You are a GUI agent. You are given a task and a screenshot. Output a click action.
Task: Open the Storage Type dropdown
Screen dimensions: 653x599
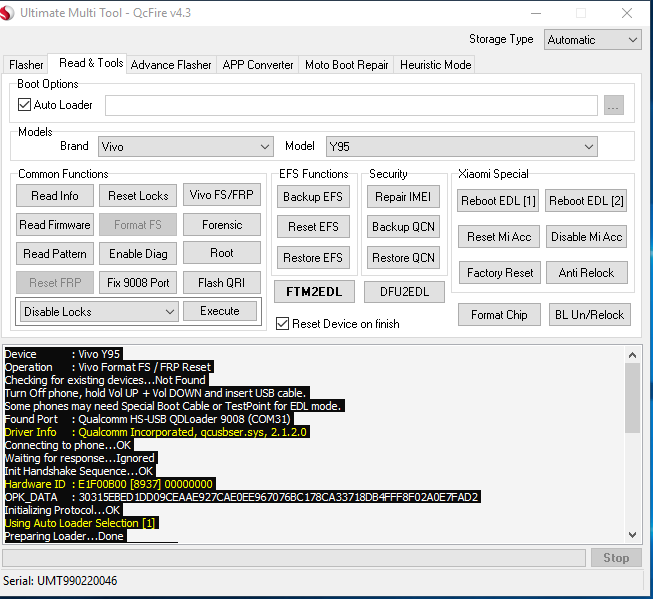pos(592,40)
